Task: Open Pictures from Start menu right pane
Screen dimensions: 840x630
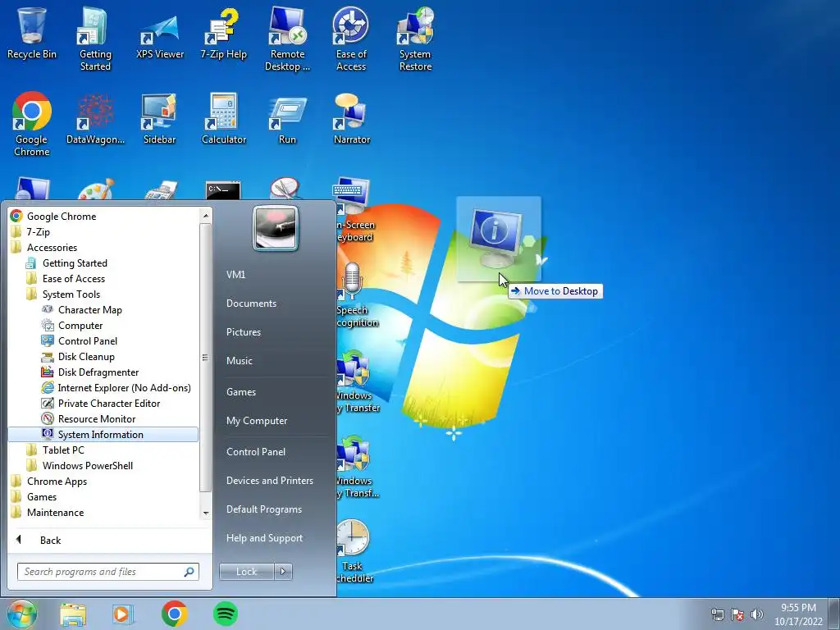Action: pos(243,332)
